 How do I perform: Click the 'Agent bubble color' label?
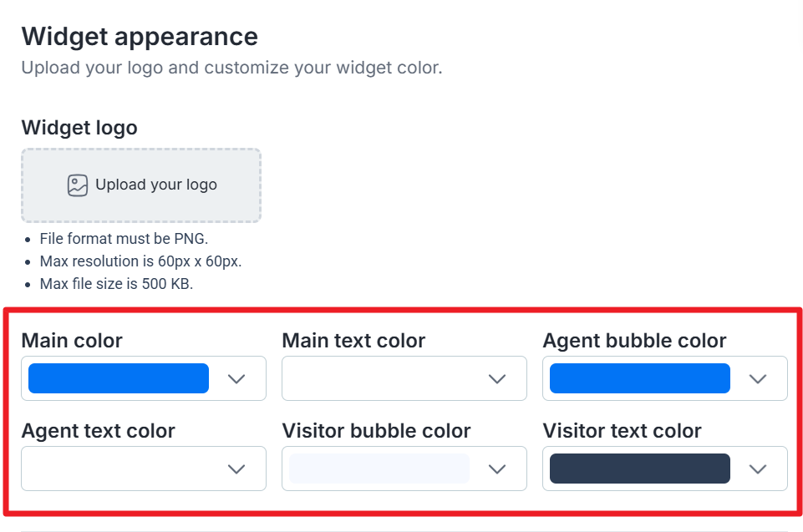[x=634, y=341]
